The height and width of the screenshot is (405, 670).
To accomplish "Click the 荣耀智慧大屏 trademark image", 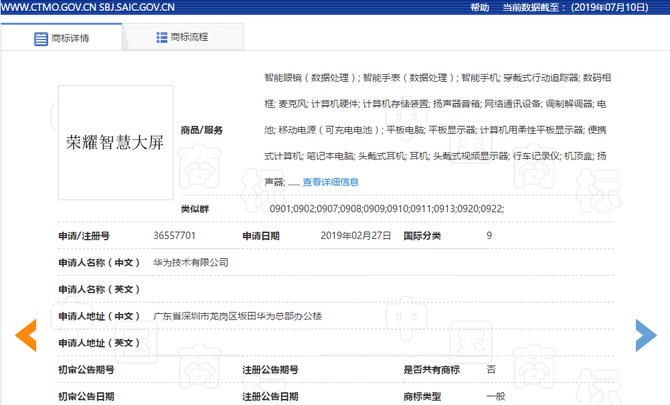I will coord(116,142).
